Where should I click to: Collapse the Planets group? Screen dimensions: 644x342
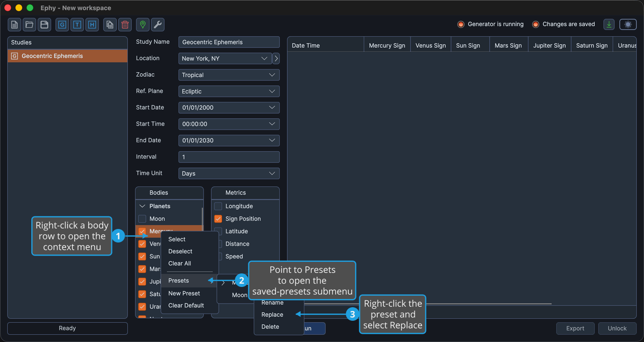[142, 206]
